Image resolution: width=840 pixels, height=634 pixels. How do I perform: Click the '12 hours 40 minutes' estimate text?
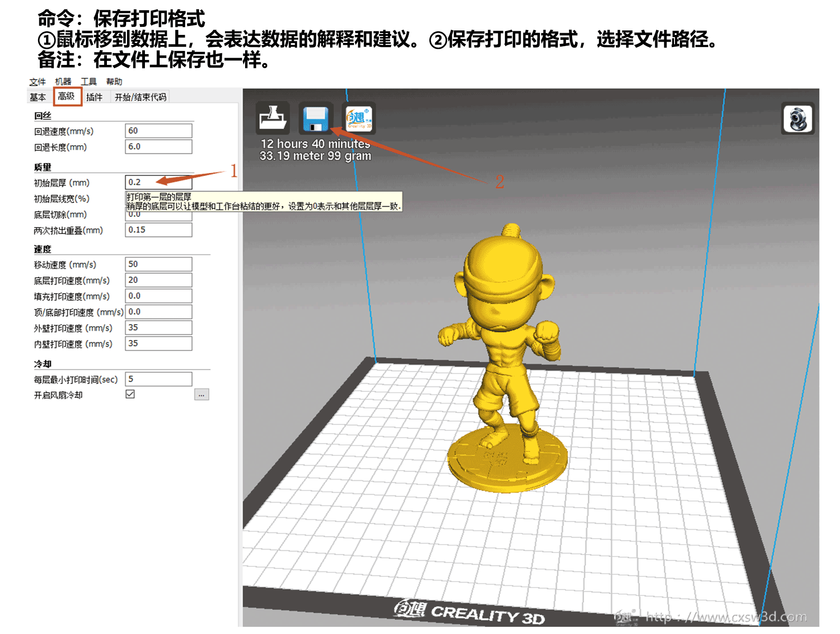tap(315, 144)
